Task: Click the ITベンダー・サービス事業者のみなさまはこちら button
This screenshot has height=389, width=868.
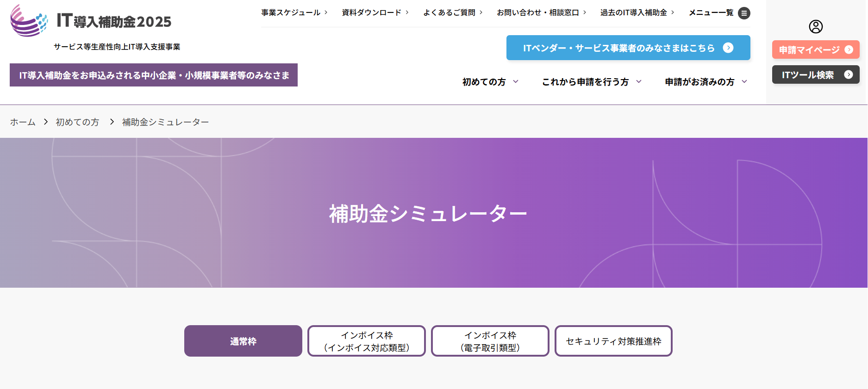Action: [628, 48]
